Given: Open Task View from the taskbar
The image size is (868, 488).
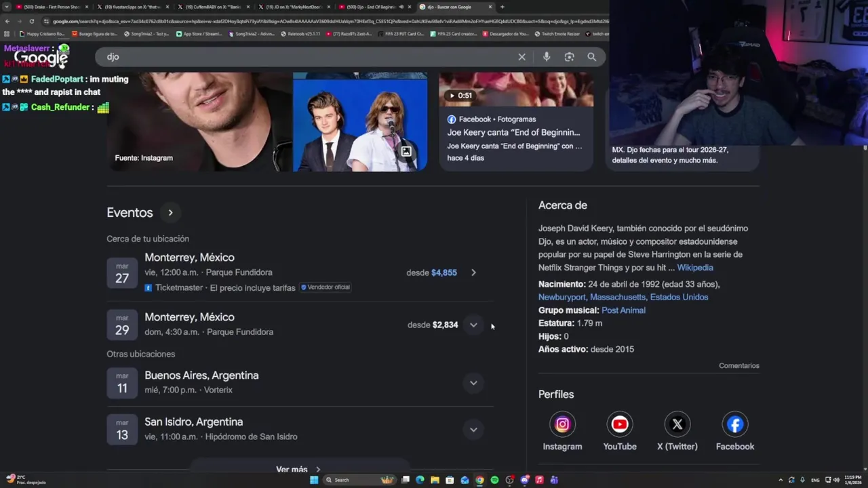Looking at the screenshot, I should tap(405, 480).
